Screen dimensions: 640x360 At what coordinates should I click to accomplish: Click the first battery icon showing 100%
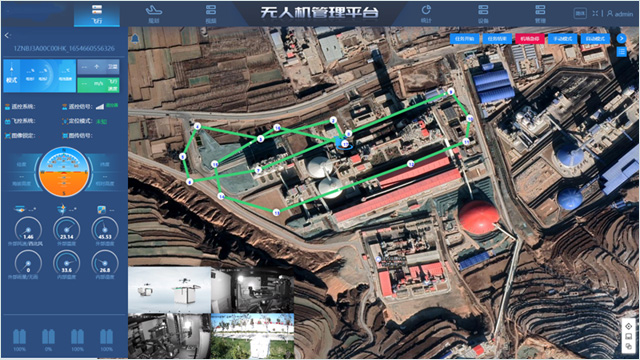coord(19,337)
